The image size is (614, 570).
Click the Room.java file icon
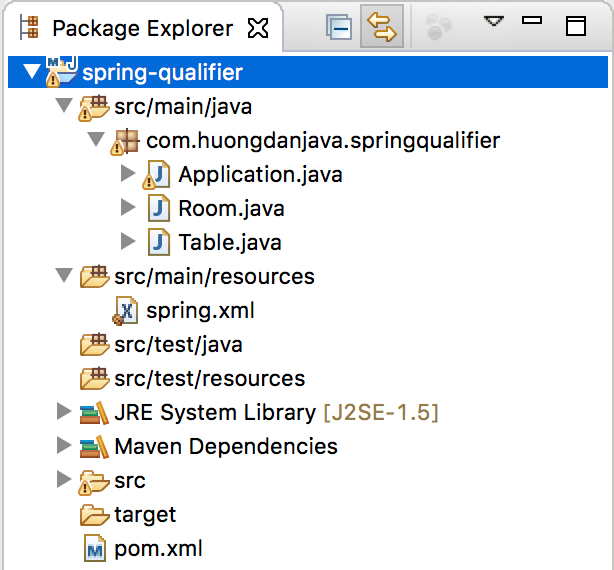[x=159, y=208]
